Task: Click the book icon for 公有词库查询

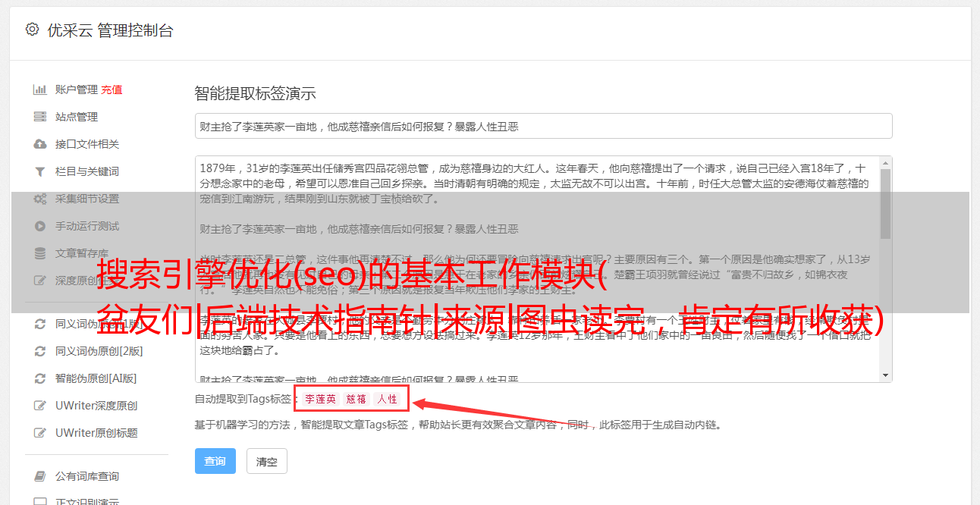Action: (40, 476)
